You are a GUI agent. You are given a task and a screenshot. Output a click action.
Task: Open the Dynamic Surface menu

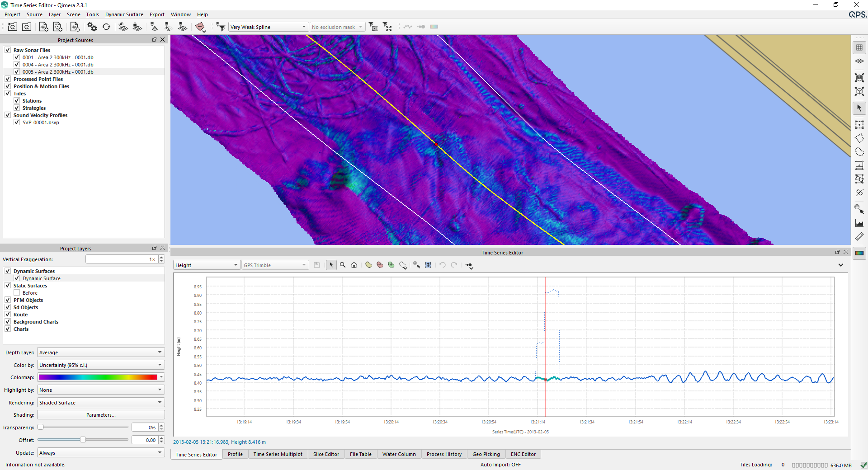[124, 14]
